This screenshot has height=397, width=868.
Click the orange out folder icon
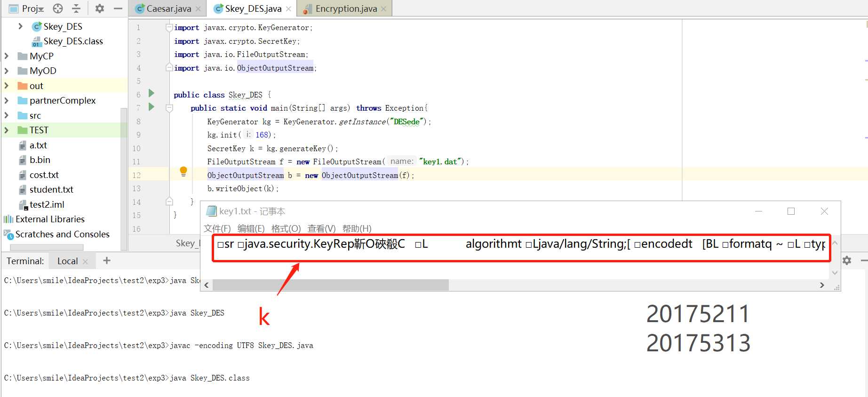click(x=22, y=86)
